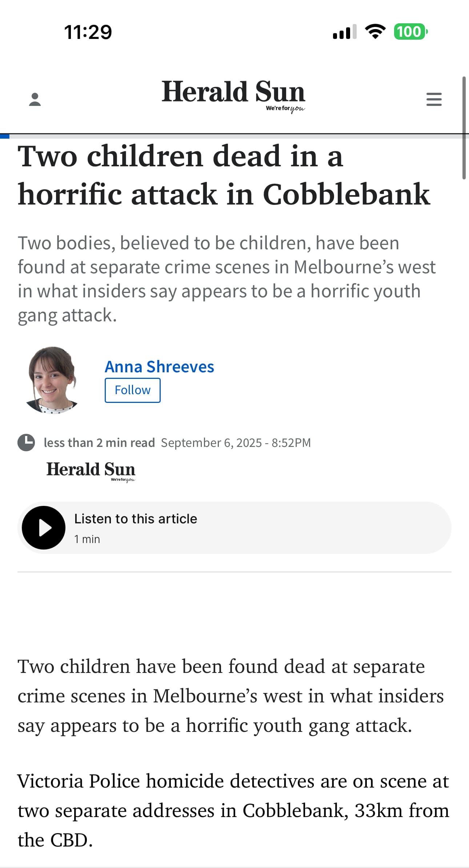The width and height of the screenshot is (469, 868).
Task: Click the small Herald Sun byline logo
Action: coord(91,471)
